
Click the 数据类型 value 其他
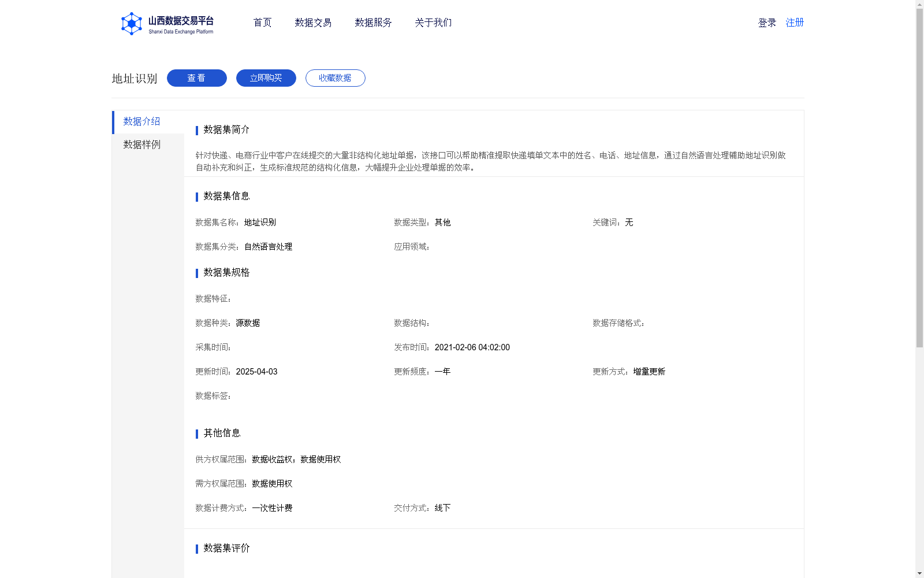pyautogui.click(x=442, y=223)
